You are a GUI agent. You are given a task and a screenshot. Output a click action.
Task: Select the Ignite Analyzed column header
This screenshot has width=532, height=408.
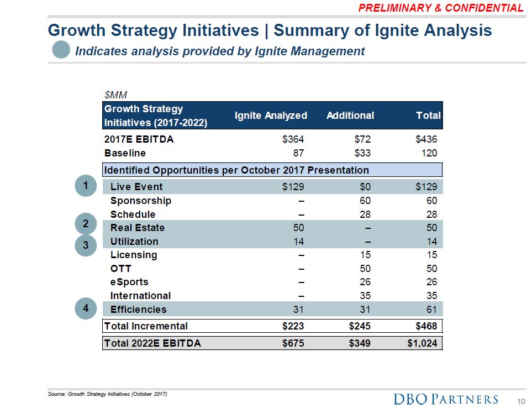click(271, 116)
